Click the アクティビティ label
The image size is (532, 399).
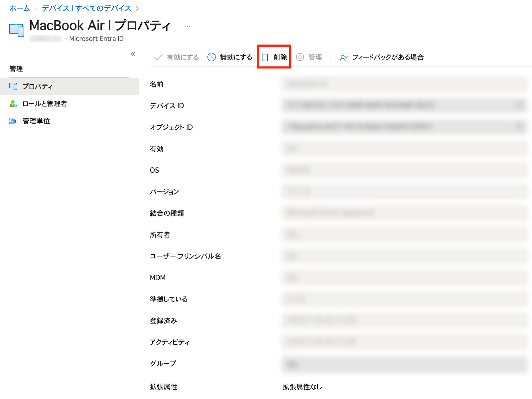click(x=170, y=342)
